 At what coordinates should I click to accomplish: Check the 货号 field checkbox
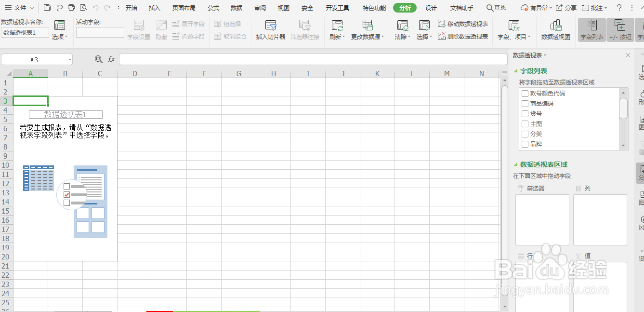pos(525,114)
